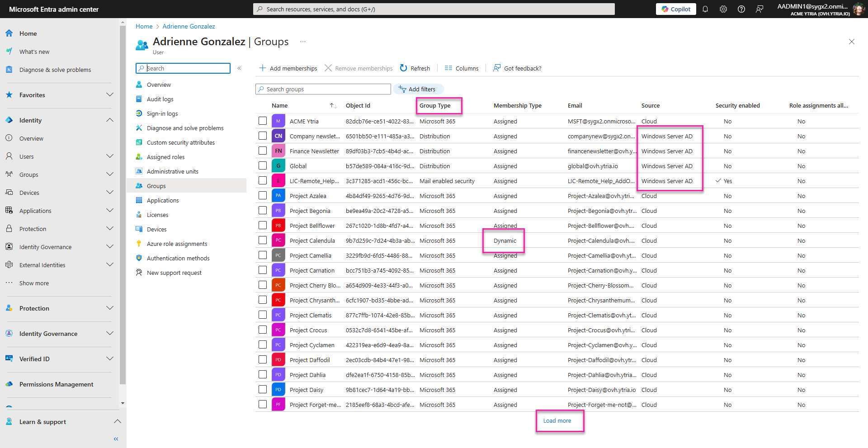Check the Global row checkbox
This screenshot has width=868, height=448.
click(263, 165)
